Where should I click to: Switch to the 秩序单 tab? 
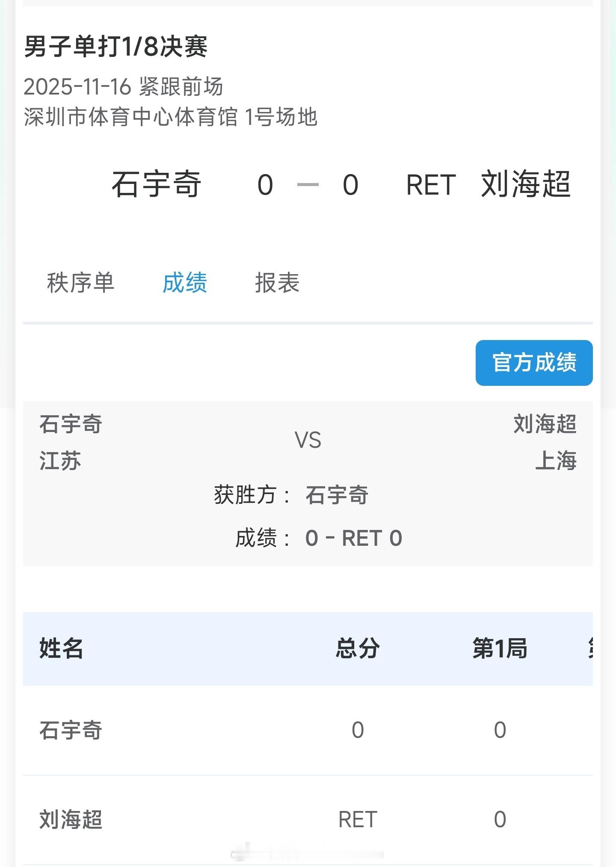80,283
